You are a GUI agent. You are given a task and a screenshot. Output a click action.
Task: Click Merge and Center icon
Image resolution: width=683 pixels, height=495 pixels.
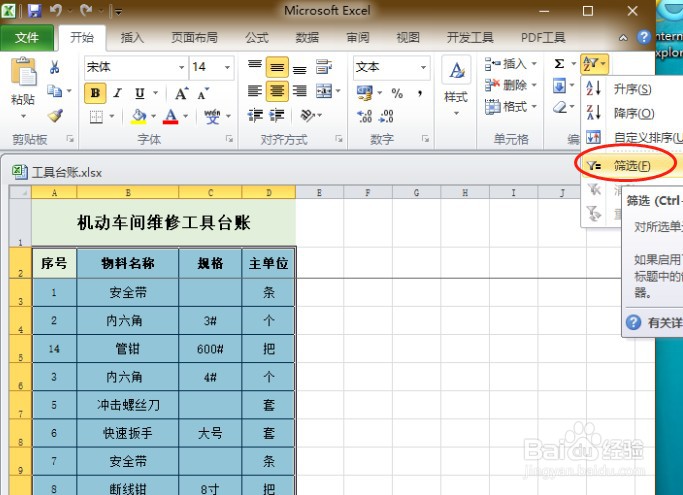pyautogui.click(x=324, y=91)
